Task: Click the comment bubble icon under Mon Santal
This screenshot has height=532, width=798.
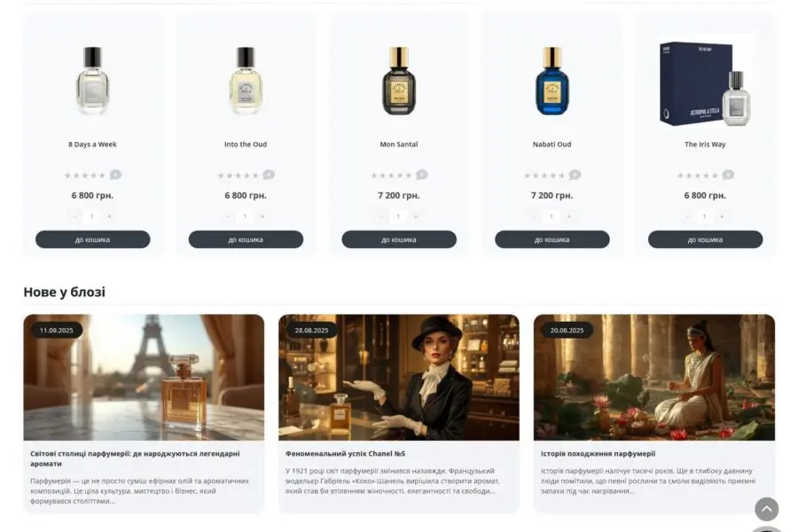Action: point(422,176)
